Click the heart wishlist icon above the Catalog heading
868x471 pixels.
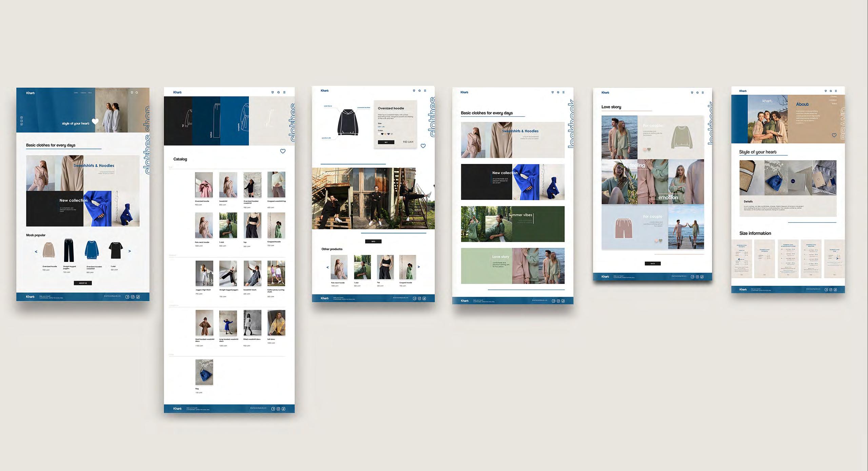[x=283, y=151]
